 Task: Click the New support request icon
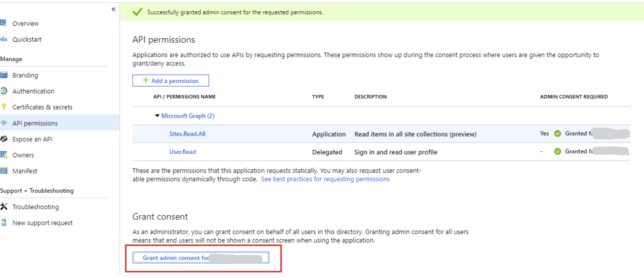click(4, 223)
